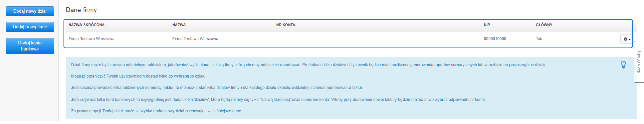Click the Dodaj nową firmę button
This screenshot has height=124, width=644.
(30, 27)
